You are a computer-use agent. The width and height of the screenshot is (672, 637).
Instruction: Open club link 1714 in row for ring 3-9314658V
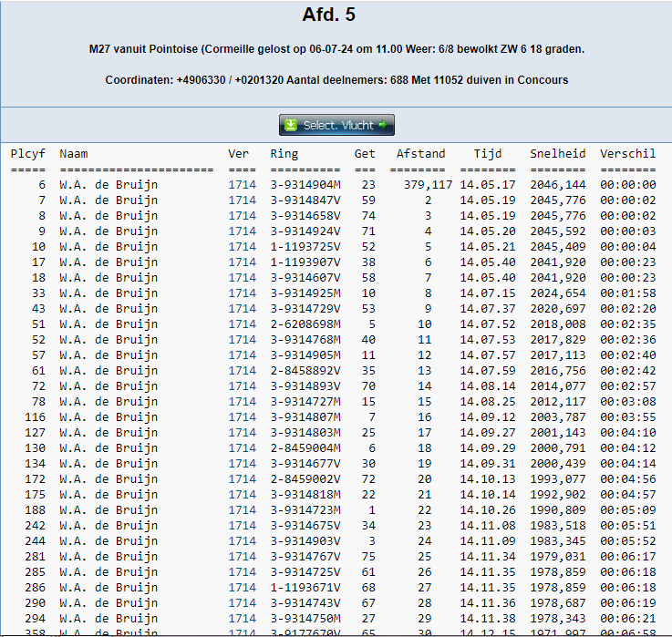point(243,215)
